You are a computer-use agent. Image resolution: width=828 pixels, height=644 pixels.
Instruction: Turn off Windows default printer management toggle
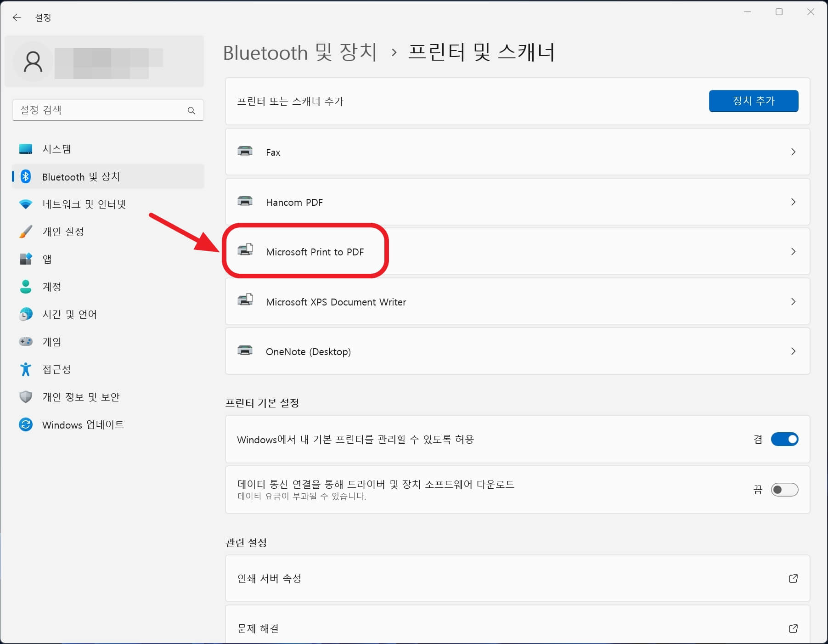coord(784,439)
